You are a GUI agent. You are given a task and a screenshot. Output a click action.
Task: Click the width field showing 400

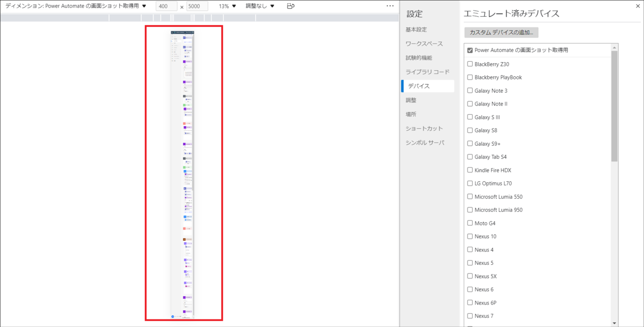tap(166, 6)
